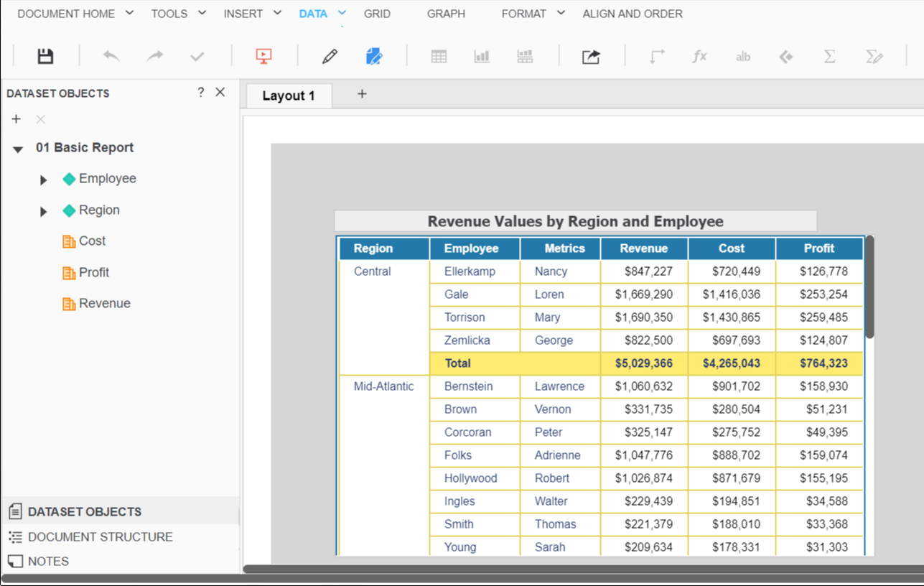Image resolution: width=924 pixels, height=586 pixels.
Task: Add dataset with the plus icon
Action: pos(17,119)
